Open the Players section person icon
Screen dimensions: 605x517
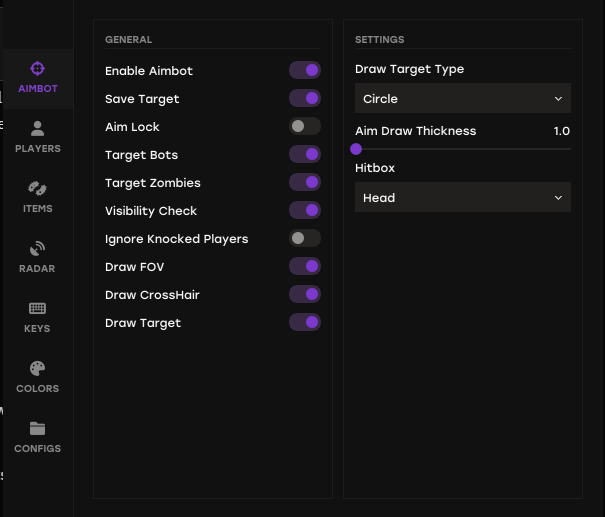pos(37,128)
